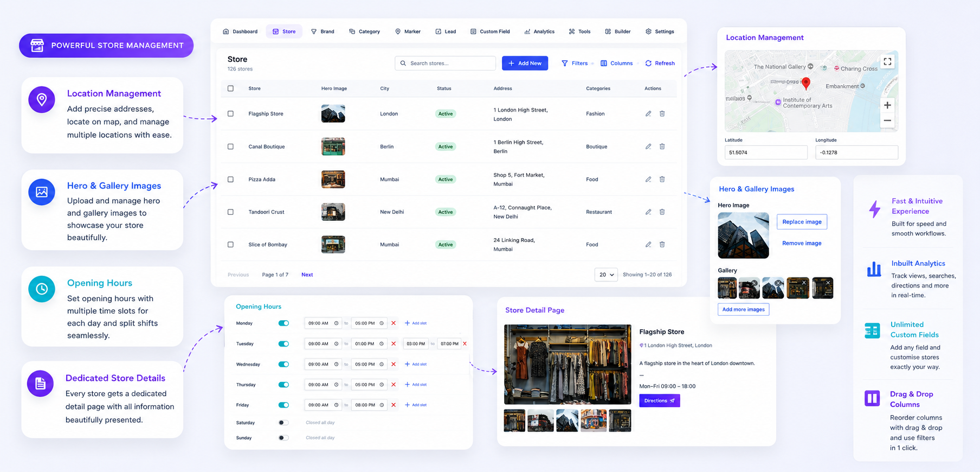Click the Refresh icon button

[660, 63]
